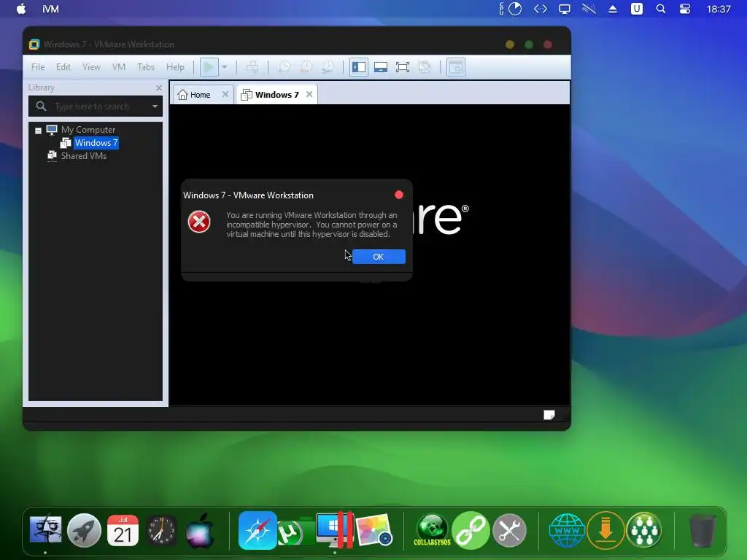Click the pie-clock menu bar icon
The image size is (747, 560).
[514, 9]
